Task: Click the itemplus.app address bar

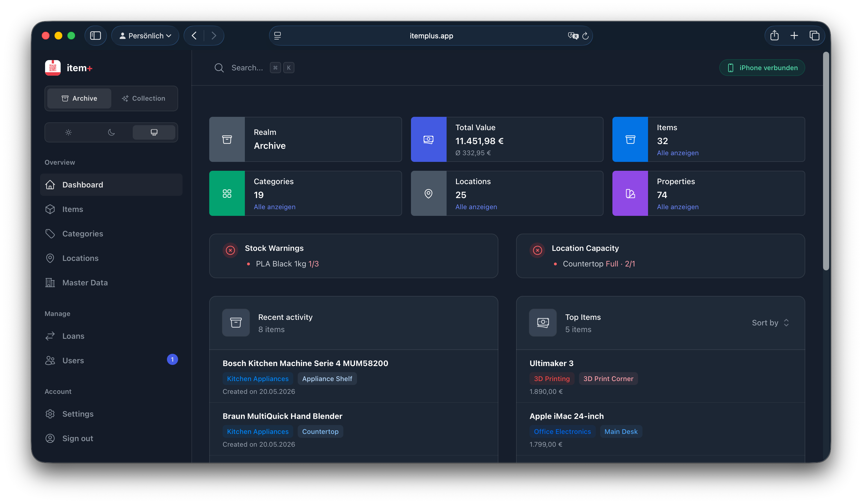Action: (431, 36)
